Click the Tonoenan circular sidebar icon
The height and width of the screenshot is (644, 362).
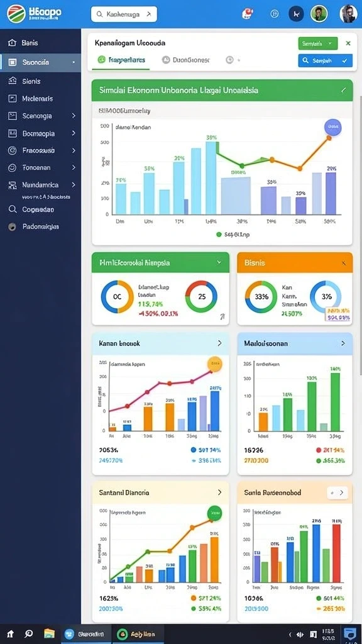click(13, 167)
